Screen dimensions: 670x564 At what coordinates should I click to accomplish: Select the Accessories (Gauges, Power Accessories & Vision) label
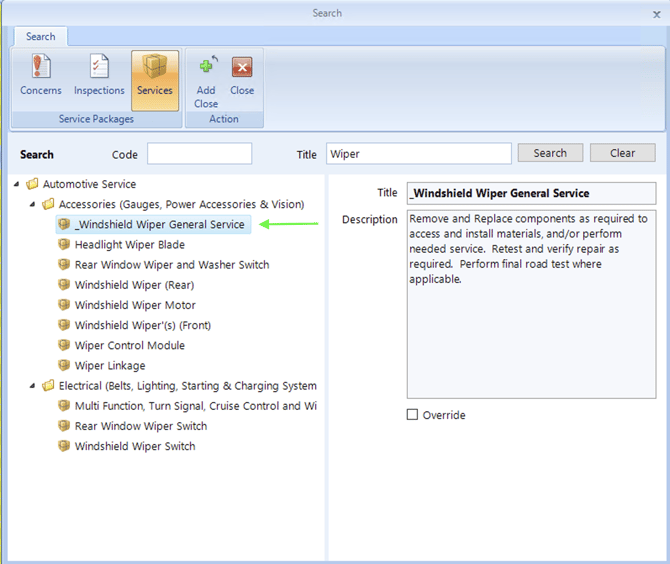click(182, 204)
